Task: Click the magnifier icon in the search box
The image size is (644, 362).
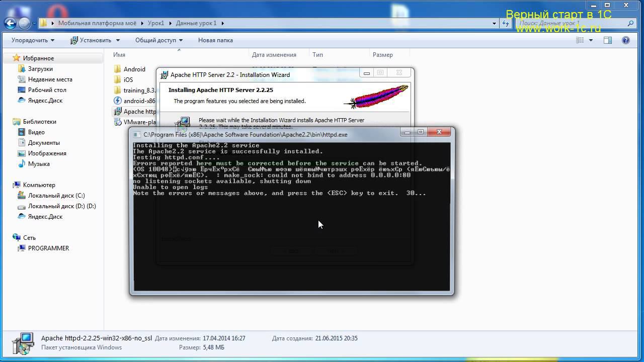Action: click(x=631, y=23)
